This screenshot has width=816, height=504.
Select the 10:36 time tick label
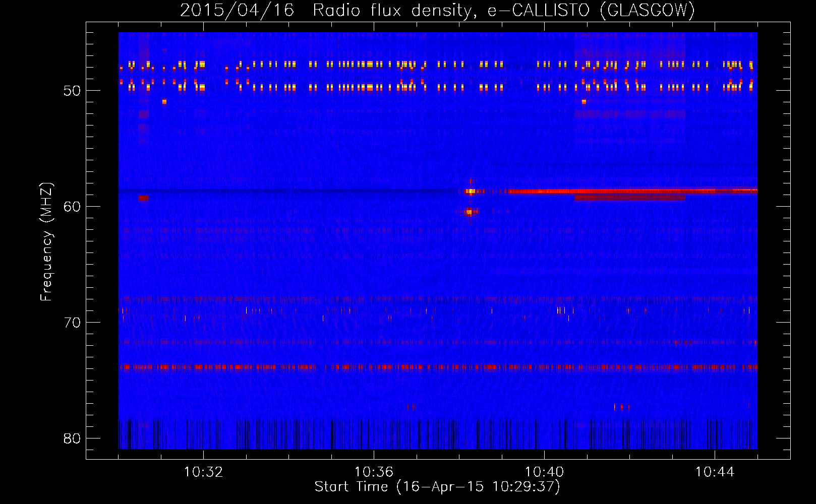tap(374, 472)
